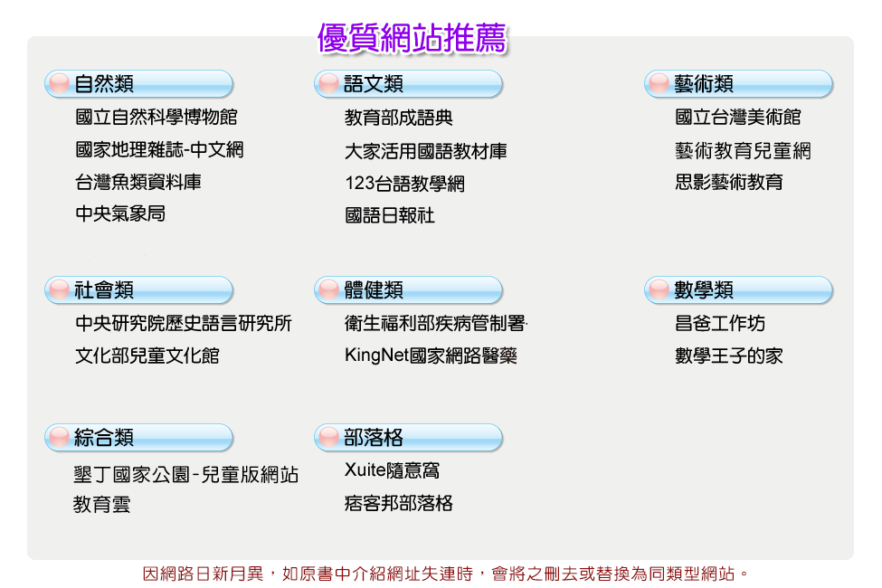
Task: Click the pink orb beside 部落格
Action: pyautogui.click(x=328, y=437)
